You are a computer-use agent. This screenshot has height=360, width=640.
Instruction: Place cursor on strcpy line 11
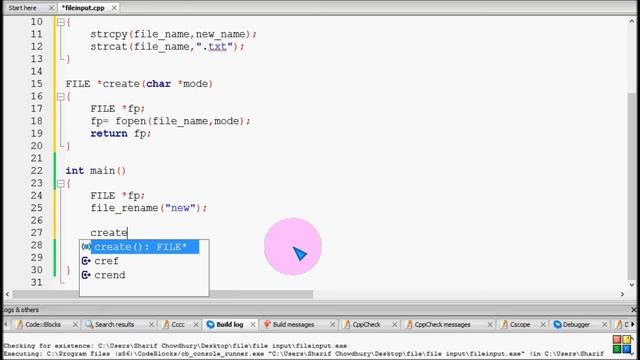pyautogui.click(x=173, y=34)
